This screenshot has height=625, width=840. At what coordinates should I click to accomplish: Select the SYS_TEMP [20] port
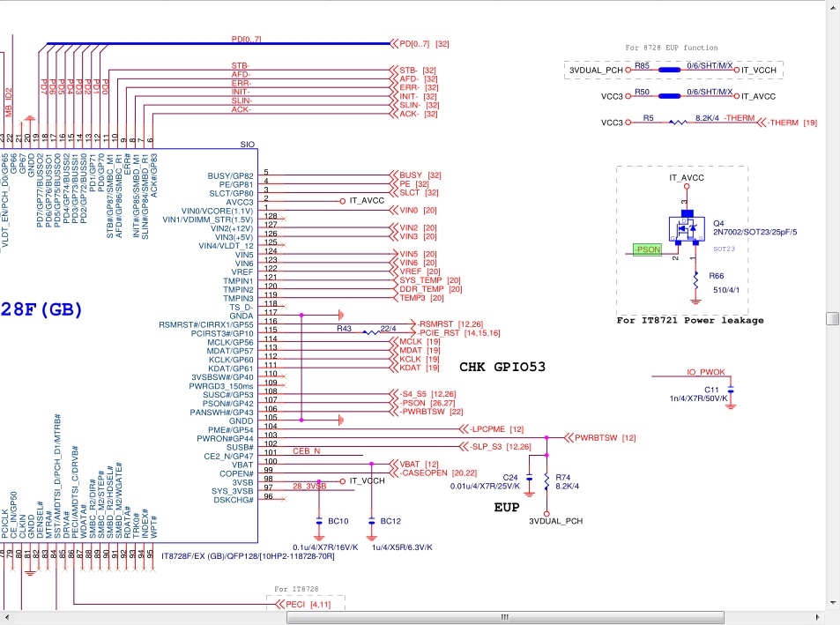coord(426,280)
